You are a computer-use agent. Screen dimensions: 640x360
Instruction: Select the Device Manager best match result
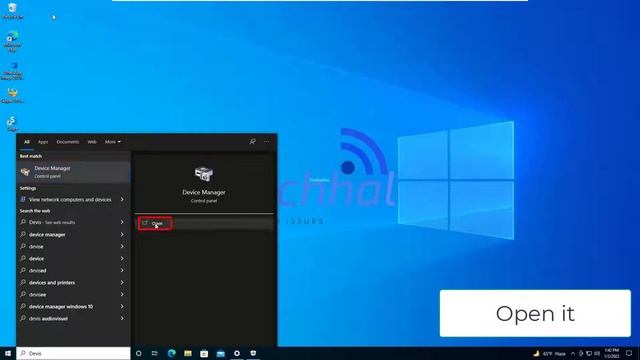tap(73, 172)
